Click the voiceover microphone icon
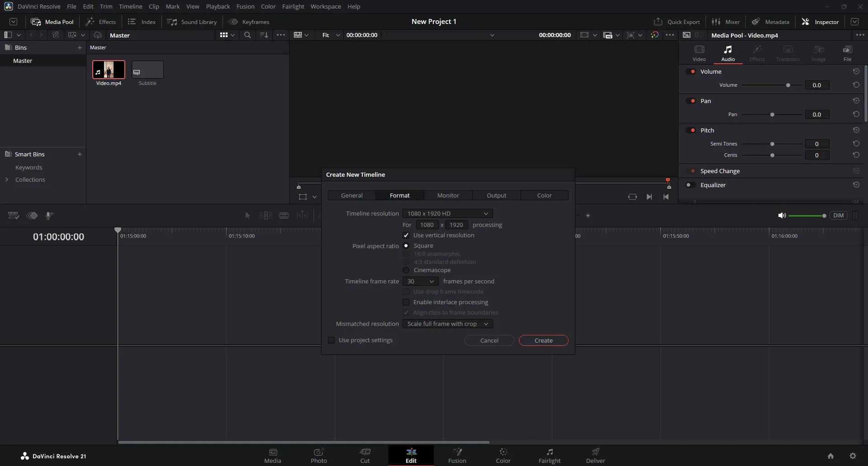This screenshot has width=868, height=466. point(49,216)
